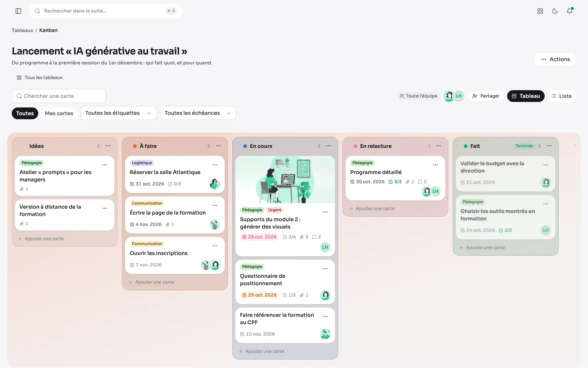Go to the Tableaux breadcrumb
Screen dimensions: 588x368
(22, 30)
